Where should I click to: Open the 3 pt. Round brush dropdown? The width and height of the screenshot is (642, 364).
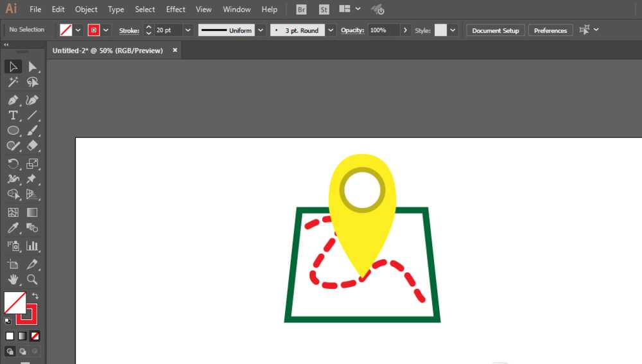tap(331, 30)
